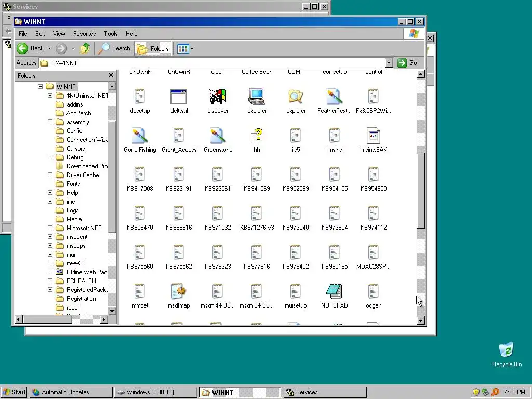Screen dimensions: 532x399
Task: Select the Media folder in tree
Action: [x=74, y=219]
